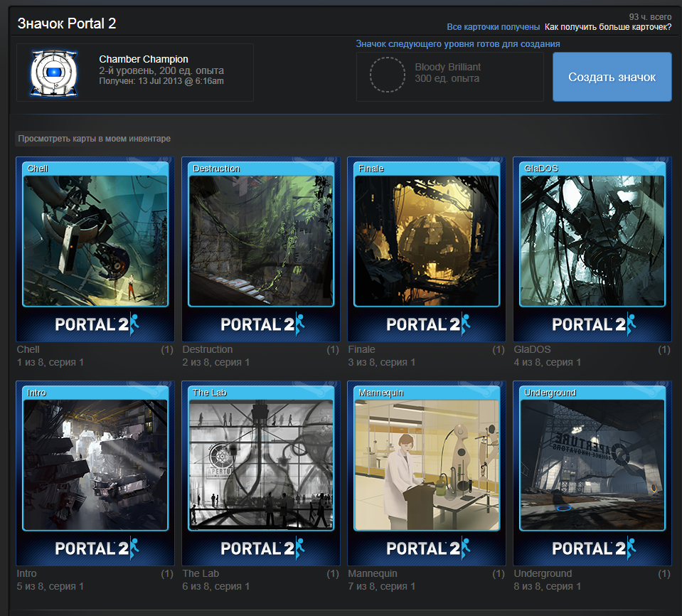The width and height of the screenshot is (682, 616).
Task: Click the (1) count beside Chell
Action: click(167, 350)
